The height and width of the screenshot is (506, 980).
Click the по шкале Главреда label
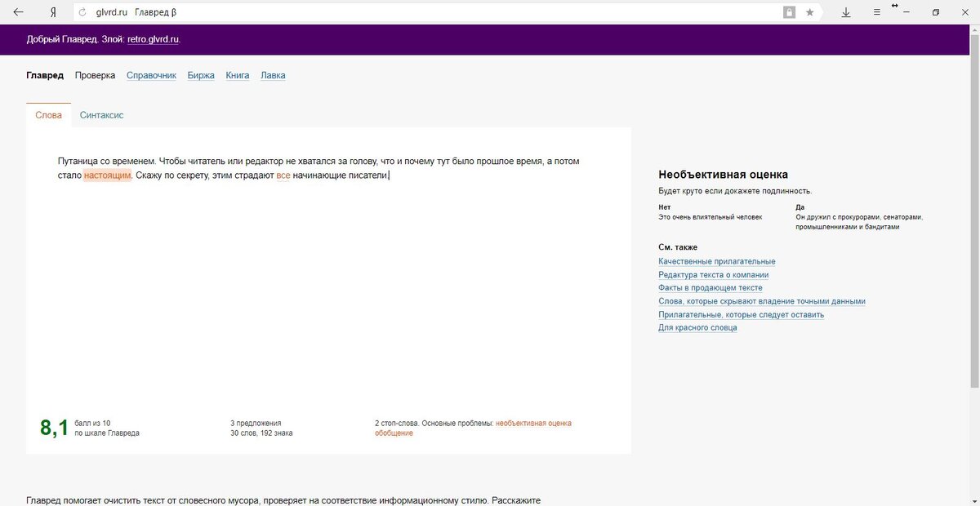pos(106,433)
